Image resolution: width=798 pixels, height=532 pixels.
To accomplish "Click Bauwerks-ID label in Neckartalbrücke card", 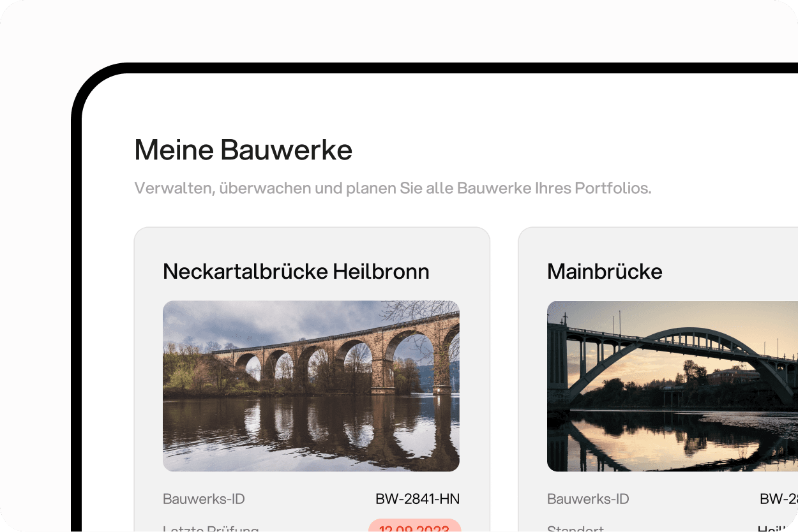I will tap(204, 499).
